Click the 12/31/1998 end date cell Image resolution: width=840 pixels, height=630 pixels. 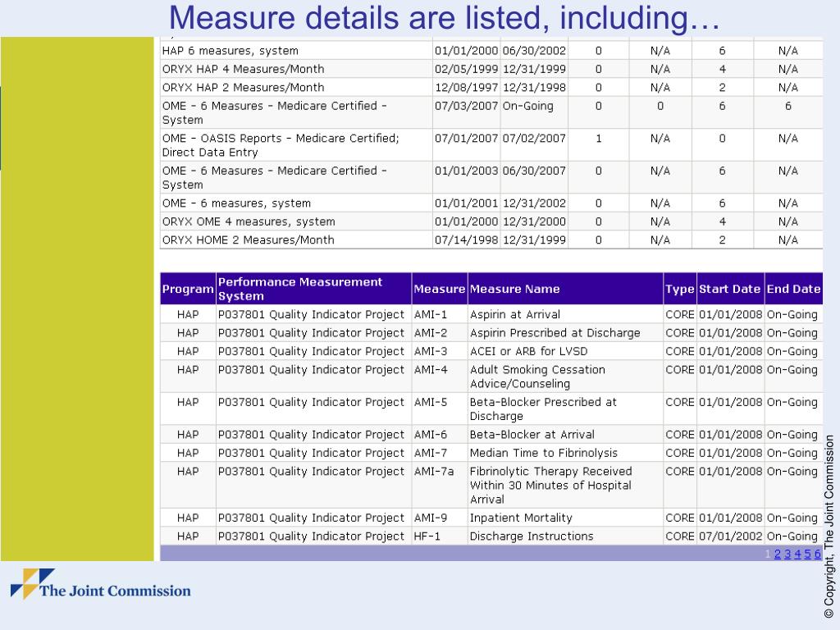pyautogui.click(x=534, y=87)
